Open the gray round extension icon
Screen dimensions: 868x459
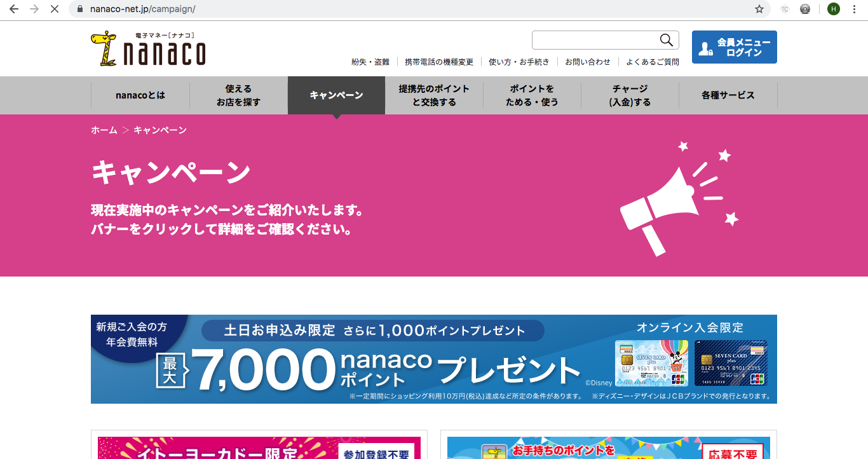click(x=805, y=9)
